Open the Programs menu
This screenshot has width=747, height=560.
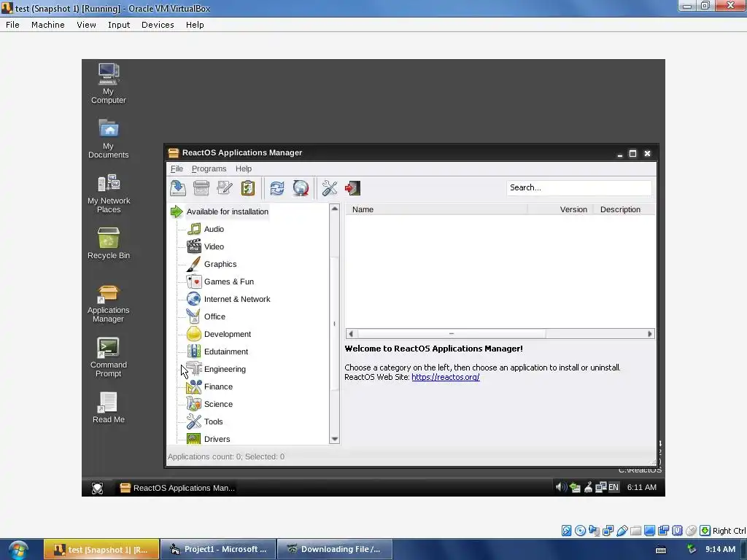click(209, 168)
